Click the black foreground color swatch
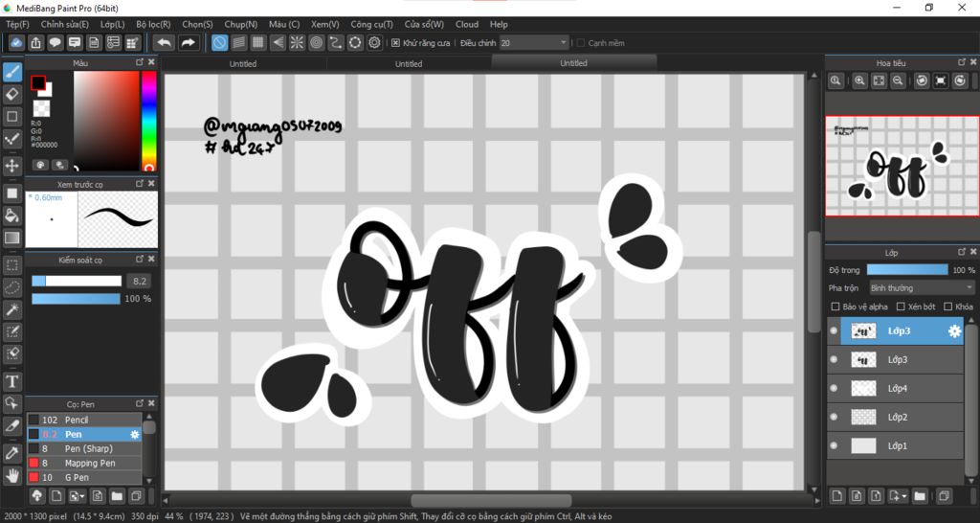980x523 pixels. pyautogui.click(x=38, y=82)
